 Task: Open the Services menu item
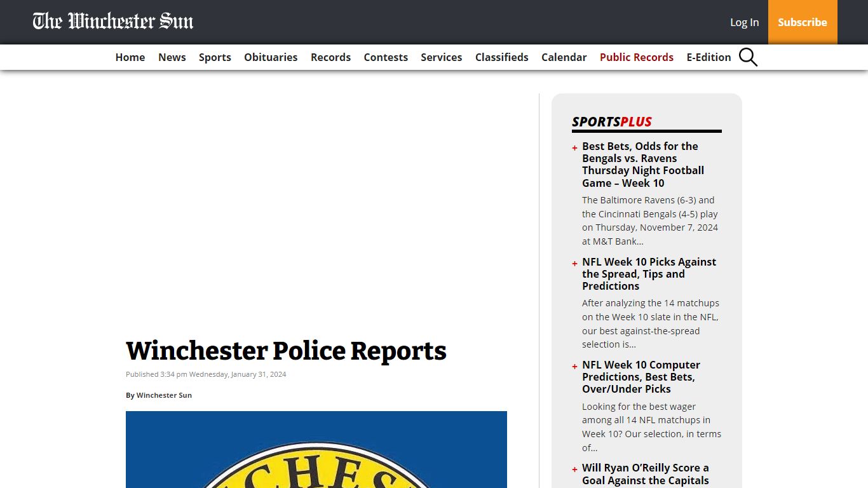click(441, 57)
